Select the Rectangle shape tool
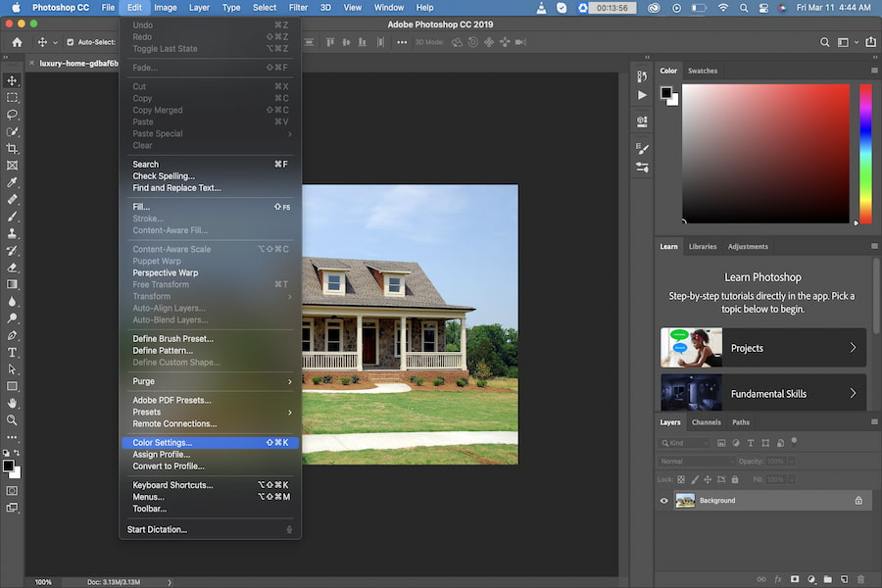 (x=12, y=386)
